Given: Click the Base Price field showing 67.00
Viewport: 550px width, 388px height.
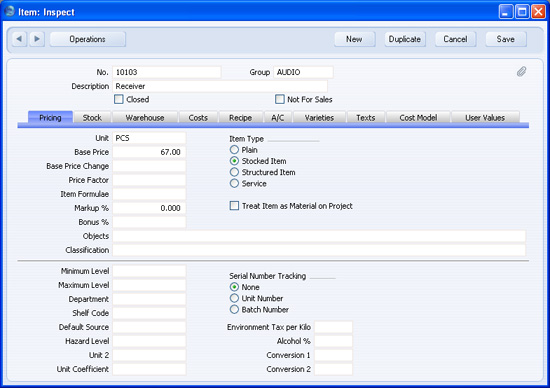Looking at the screenshot, I should tap(149, 152).
